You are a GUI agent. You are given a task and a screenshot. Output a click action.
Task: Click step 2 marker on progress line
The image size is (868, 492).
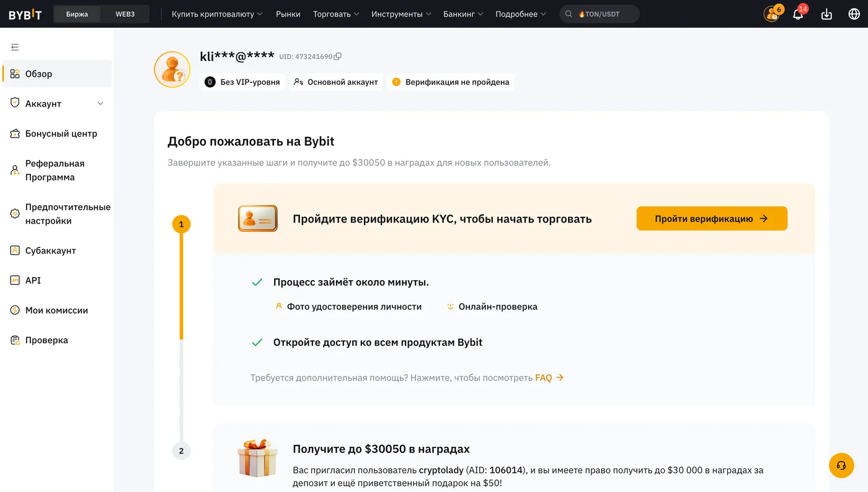[x=181, y=450]
